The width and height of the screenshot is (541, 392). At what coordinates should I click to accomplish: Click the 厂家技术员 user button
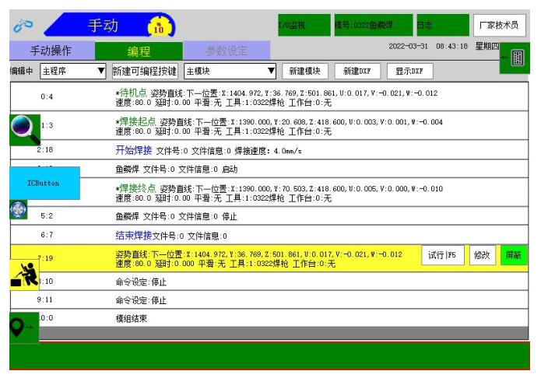(x=499, y=25)
